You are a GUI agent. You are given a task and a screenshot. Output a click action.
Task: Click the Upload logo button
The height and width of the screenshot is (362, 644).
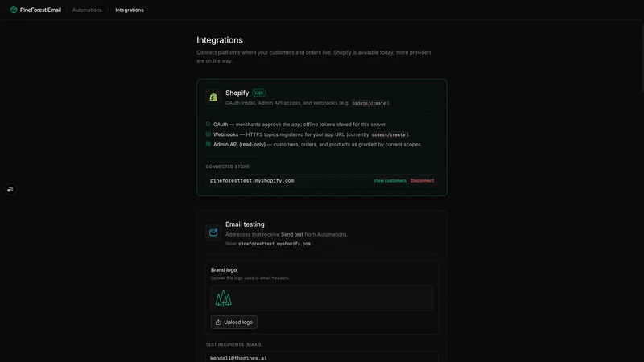pos(234,323)
